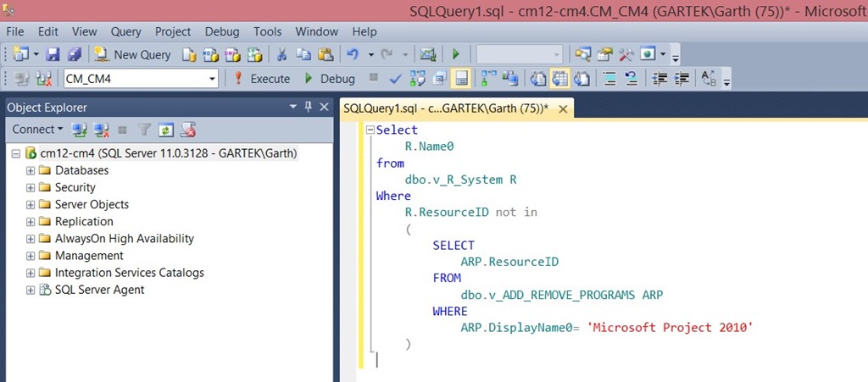Viewport: 868px width, 382px height.
Task: Click the Activity Monitor icon
Action: (x=428, y=54)
